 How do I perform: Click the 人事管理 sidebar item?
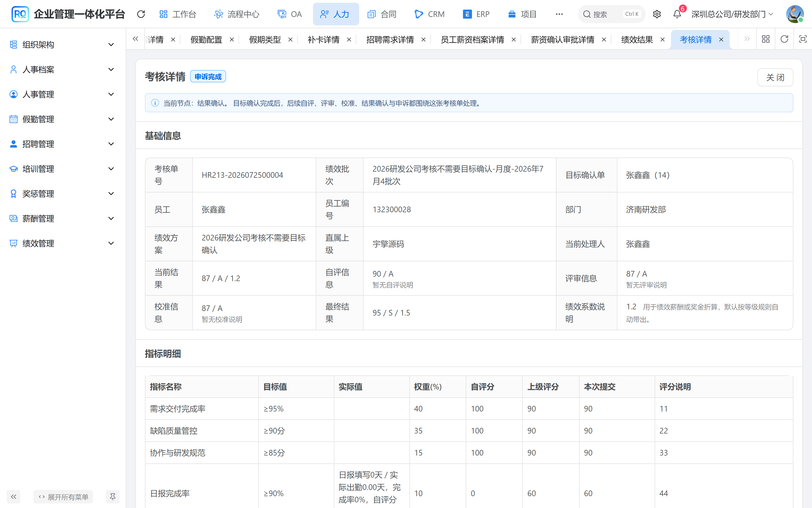(x=62, y=94)
